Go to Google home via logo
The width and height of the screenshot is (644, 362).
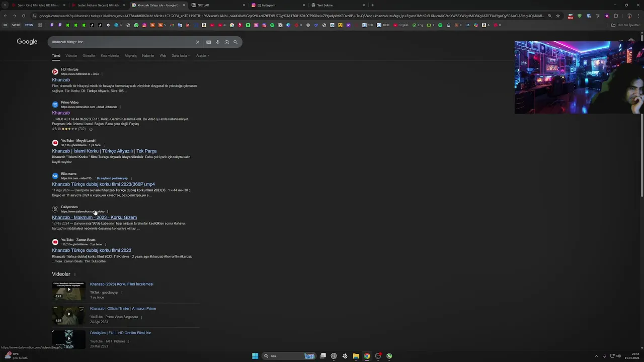[27, 42]
